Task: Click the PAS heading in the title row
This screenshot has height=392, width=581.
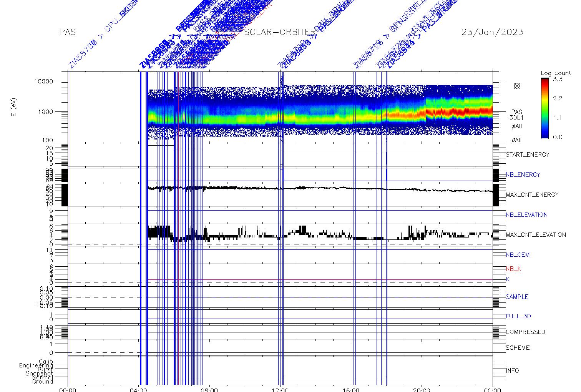Action: [68, 32]
